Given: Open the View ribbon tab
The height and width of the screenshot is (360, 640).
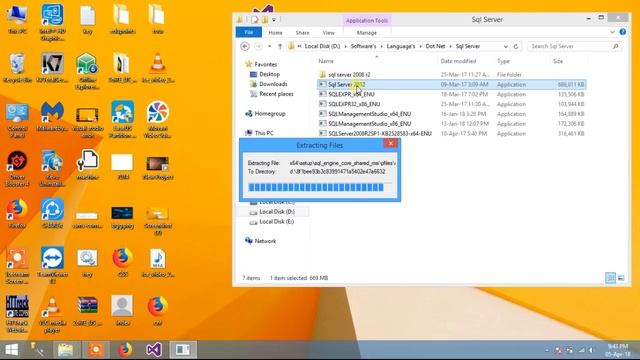Looking at the screenshot, I should click(x=329, y=33).
